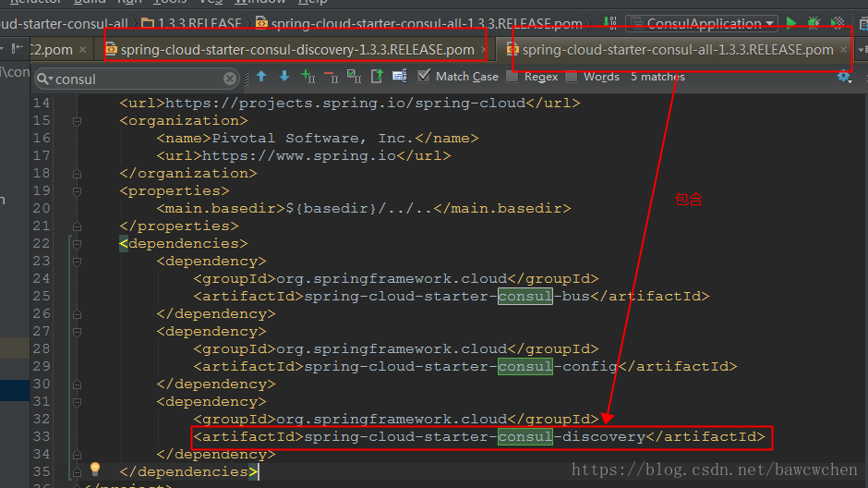Open find results in tool window icon
Screen dimensions: 868x488
(377, 77)
